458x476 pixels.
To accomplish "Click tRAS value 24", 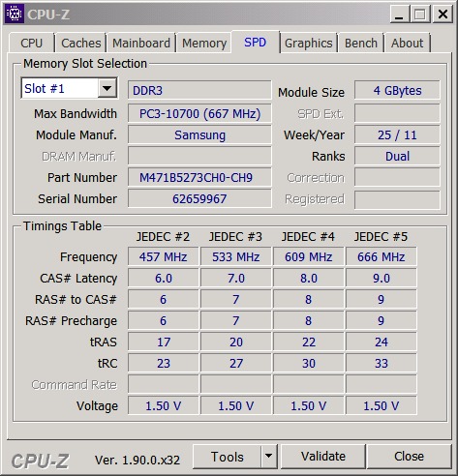I will click(x=381, y=342).
